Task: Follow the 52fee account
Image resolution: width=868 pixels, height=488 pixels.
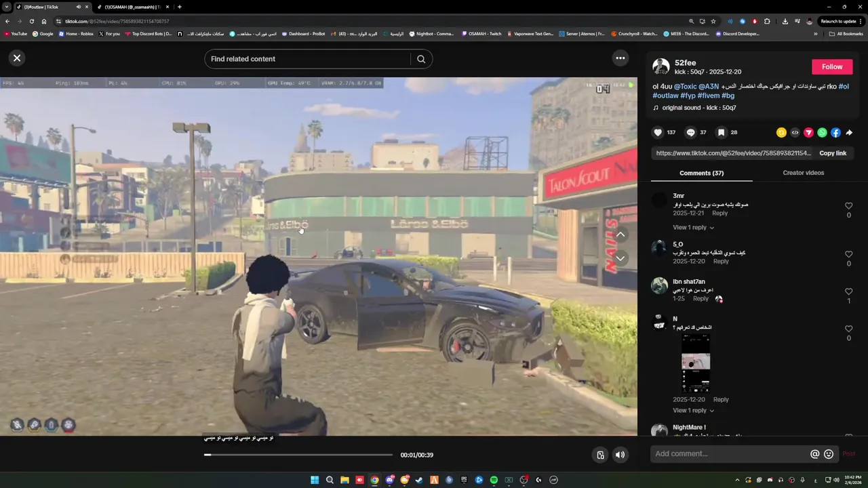Action: click(832, 66)
